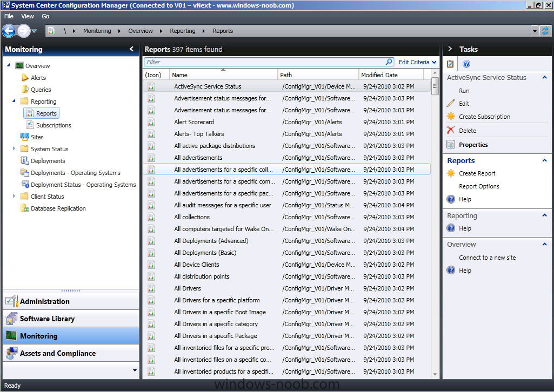The height and width of the screenshot is (392, 554).
Task: Select All Deployments (Advanced) report
Action: (x=286, y=241)
